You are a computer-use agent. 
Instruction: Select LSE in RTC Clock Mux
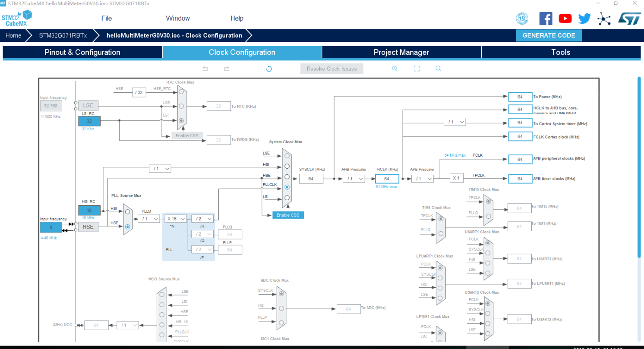pyautogui.click(x=181, y=106)
